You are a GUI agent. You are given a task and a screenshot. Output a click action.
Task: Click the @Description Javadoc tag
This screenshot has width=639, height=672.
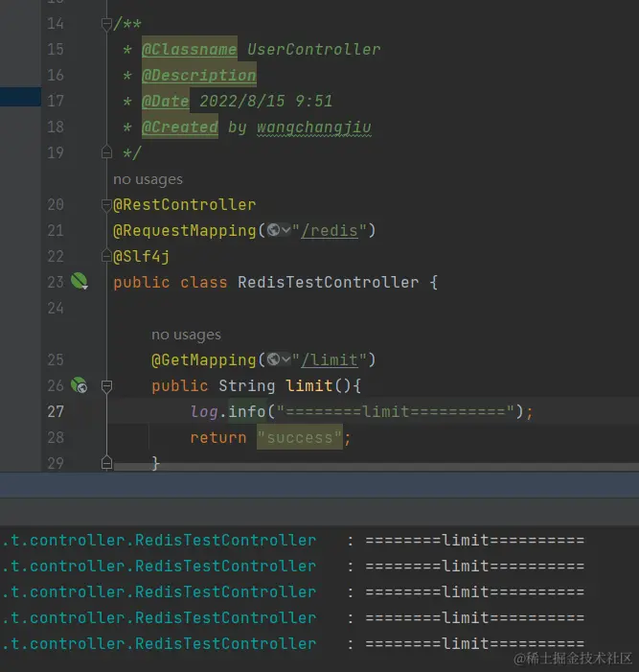tap(199, 75)
